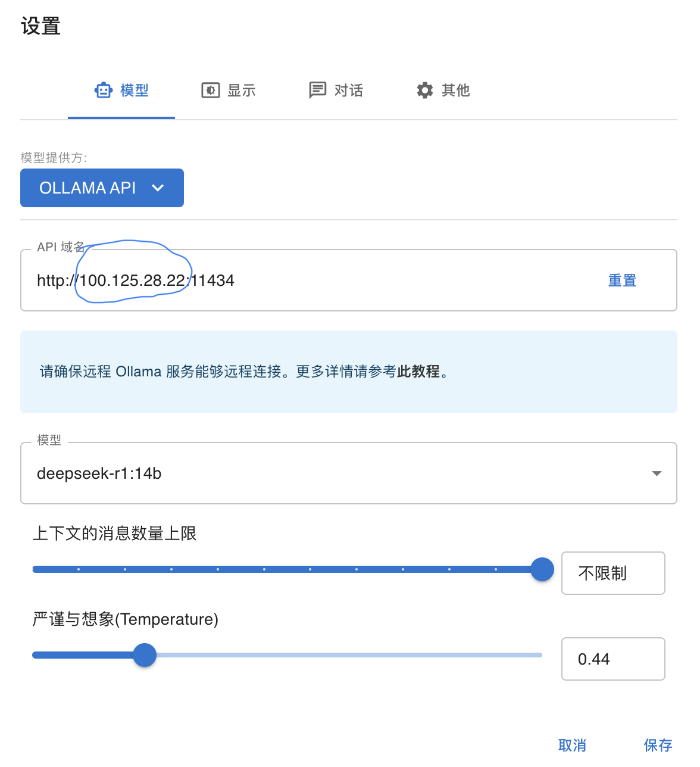Select the 其他 tab
The width and height of the screenshot is (700, 767).
pyautogui.click(x=443, y=91)
